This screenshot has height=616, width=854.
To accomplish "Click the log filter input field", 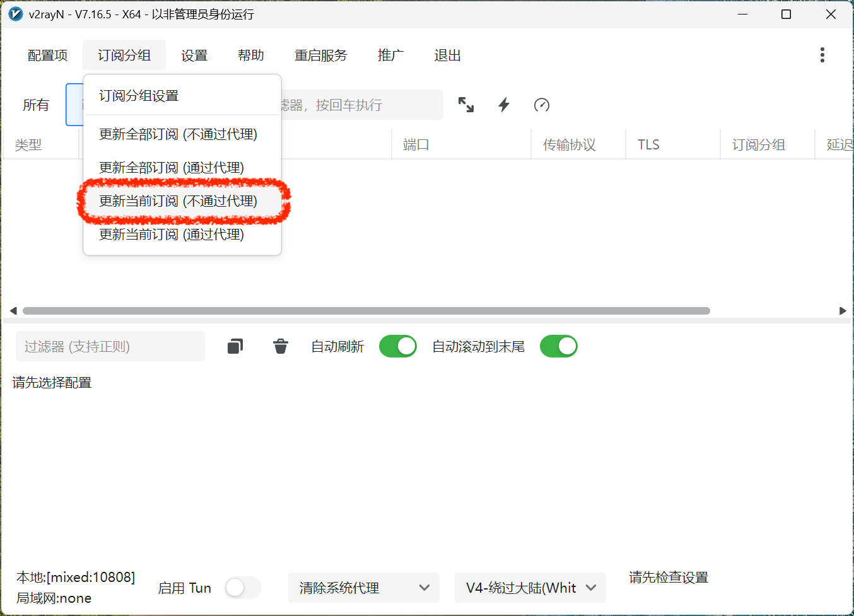I will (x=110, y=346).
